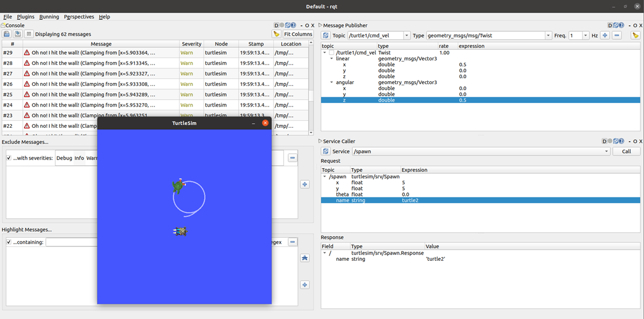Click the Fit Columns button
The width and height of the screenshot is (644, 319).
coord(298,34)
